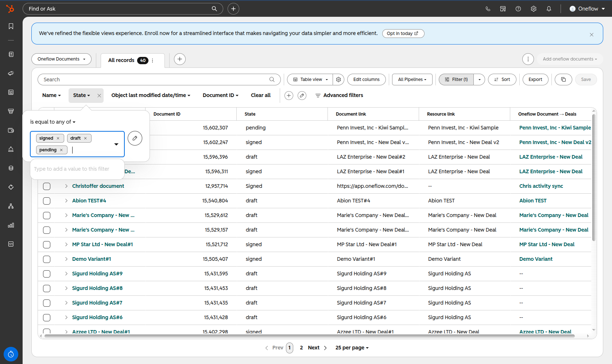Add a new view tab
This screenshot has height=364, width=612.
(x=180, y=59)
